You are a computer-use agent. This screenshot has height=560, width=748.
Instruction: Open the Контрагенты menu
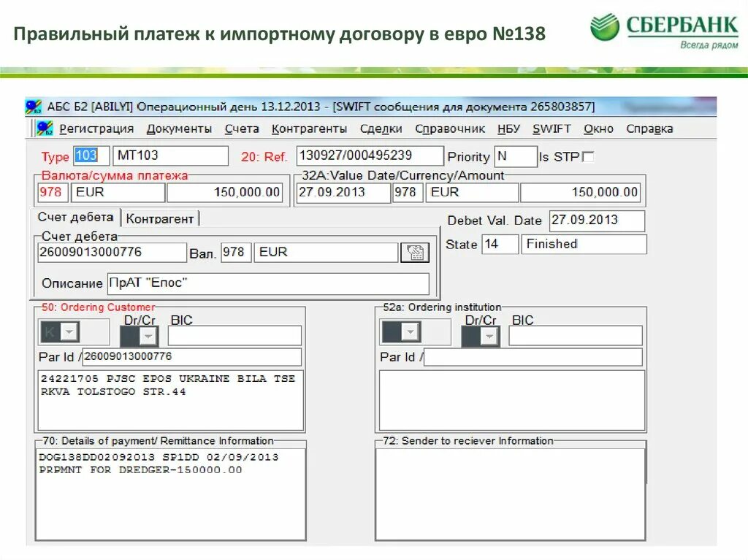(x=309, y=129)
